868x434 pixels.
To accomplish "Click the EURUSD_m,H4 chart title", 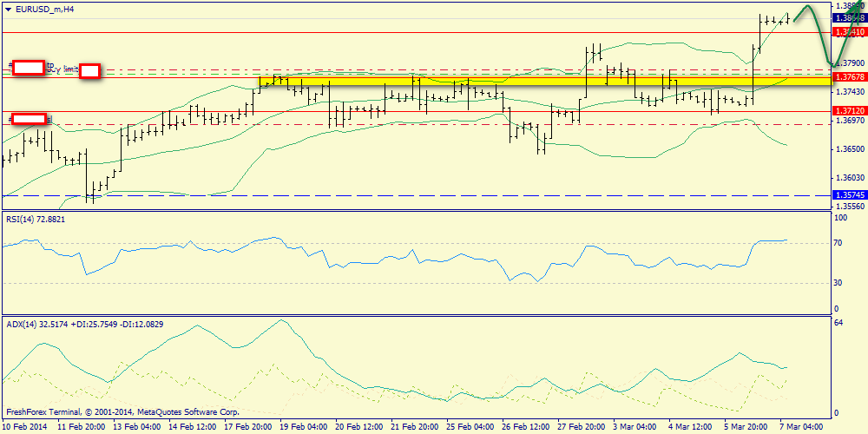I will 43,9.
